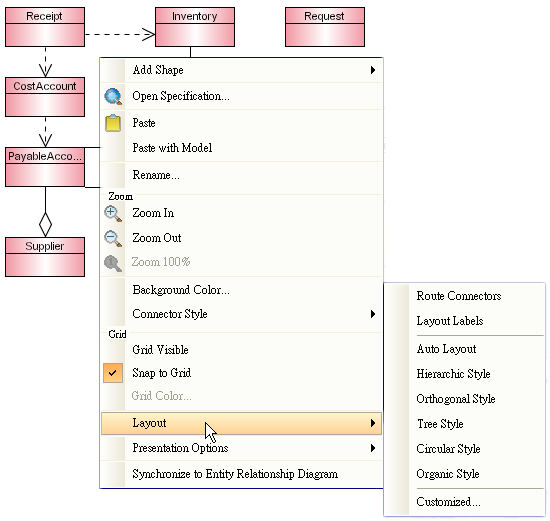Uncheck the Snap to Grid checkmark
The width and height of the screenshot is (550, 521).
point(113,373)
